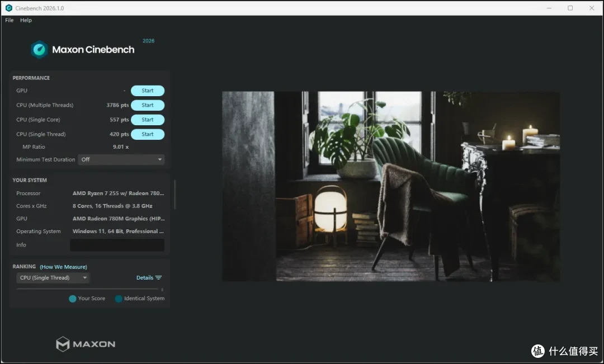The height and width of the screenshot is (364, 604).
Task: Click the 8 Cores, 16 Threads @ 3.8 GHz text
Action: click(112, 206)
